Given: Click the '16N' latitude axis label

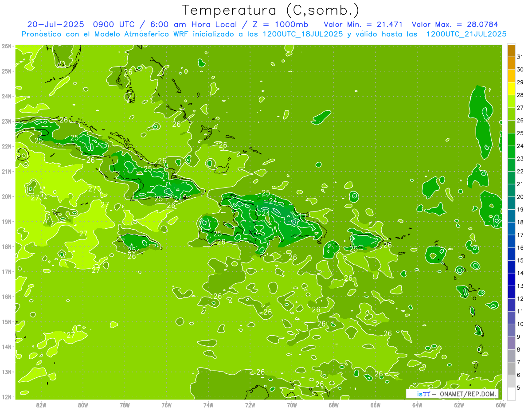Looking at the screenshot, I should point(7,297).
